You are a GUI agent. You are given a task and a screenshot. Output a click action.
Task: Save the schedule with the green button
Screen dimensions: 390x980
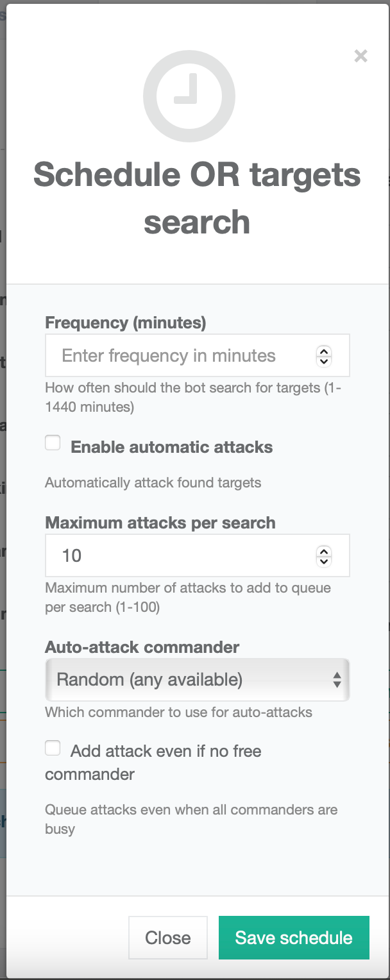(x=294, y=938)
